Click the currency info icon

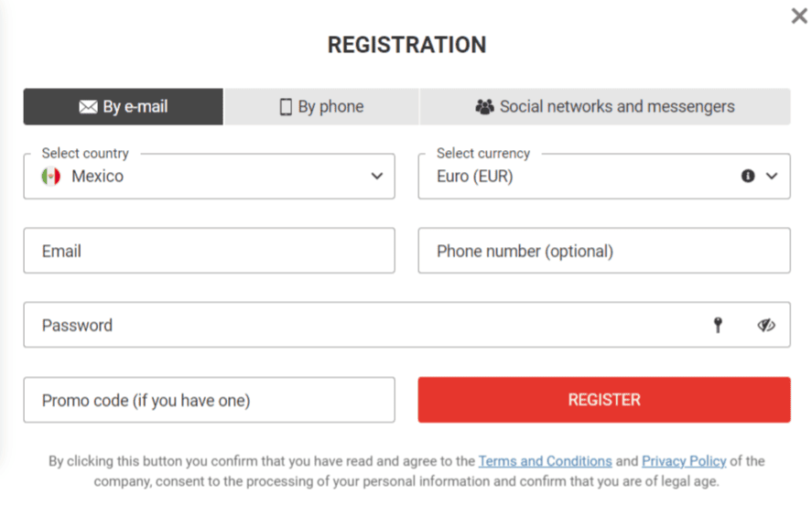click(748, 177)
